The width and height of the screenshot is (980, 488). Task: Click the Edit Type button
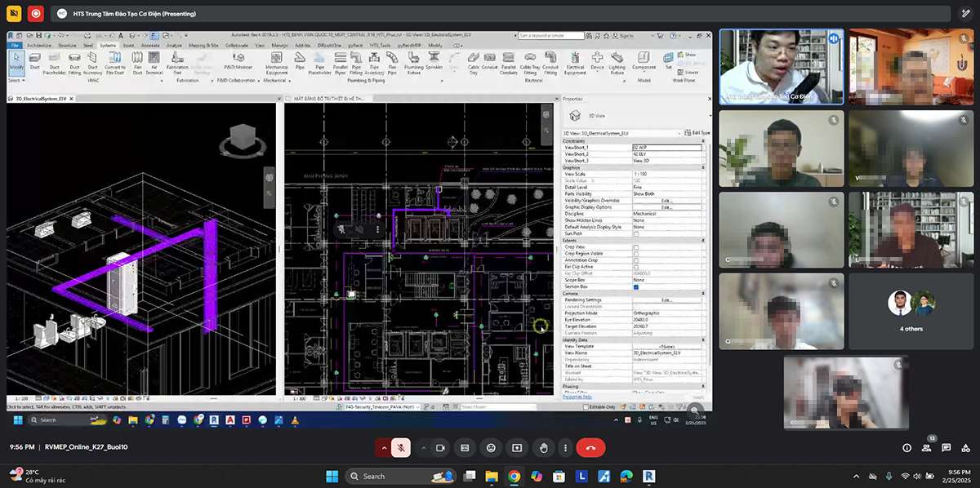pos(696,132)
